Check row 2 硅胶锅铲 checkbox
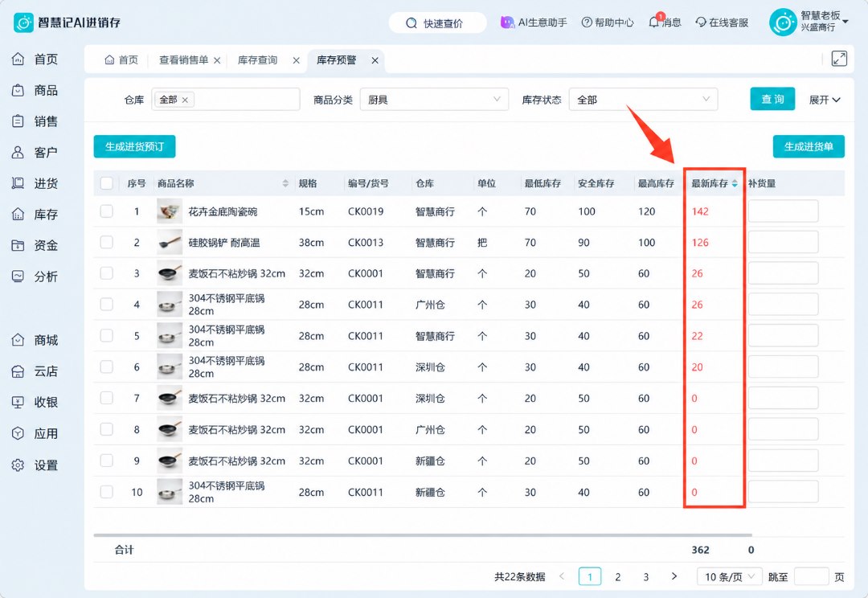This screenshot has height=598, width=868. pyautogui.click(x=106, y=243)
